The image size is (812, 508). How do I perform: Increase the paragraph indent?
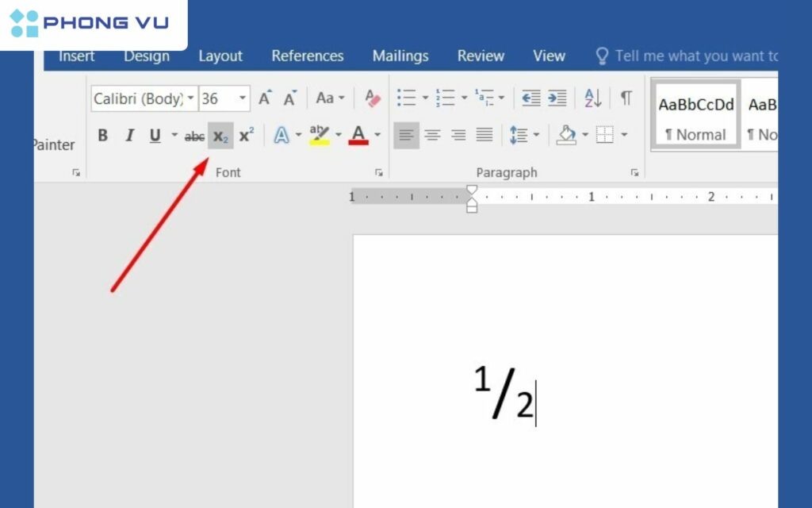point(556,98)
